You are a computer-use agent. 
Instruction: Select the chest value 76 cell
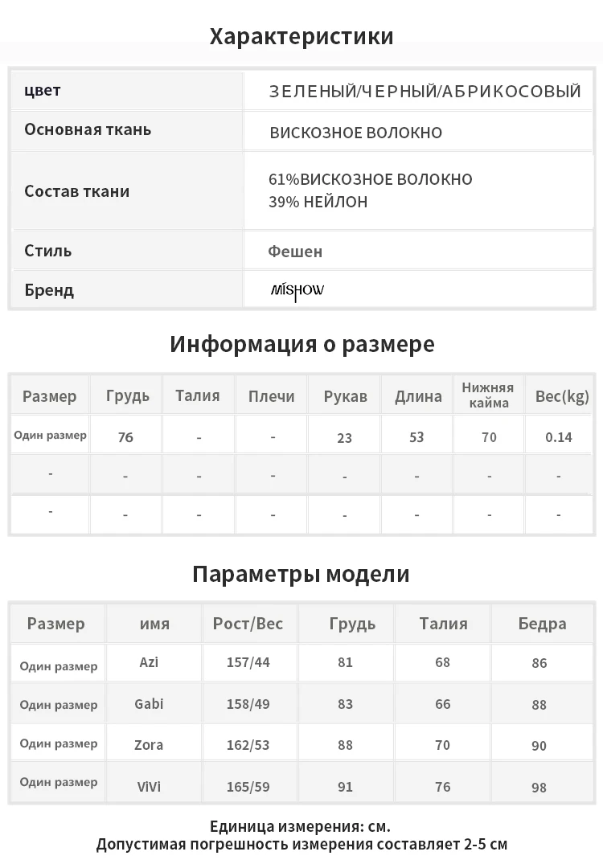click(125, 437)
